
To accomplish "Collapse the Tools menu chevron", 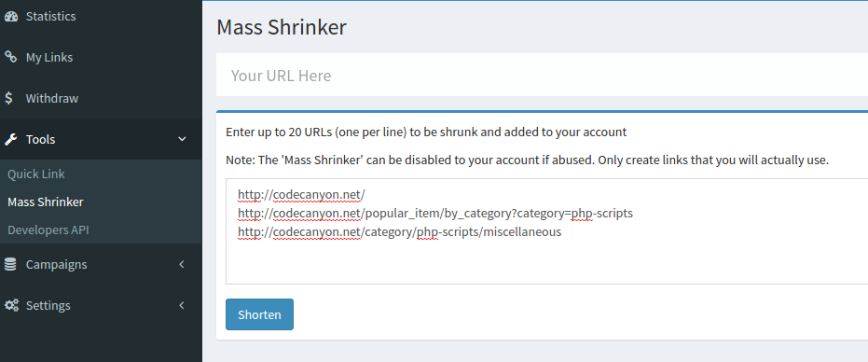I will [x=182, y=139].
